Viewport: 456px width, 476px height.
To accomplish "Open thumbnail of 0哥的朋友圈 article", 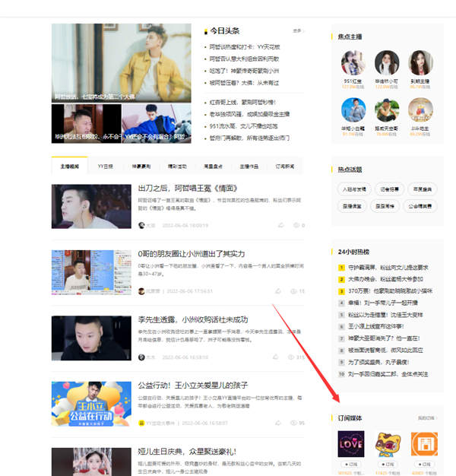I will pos(91,272).
